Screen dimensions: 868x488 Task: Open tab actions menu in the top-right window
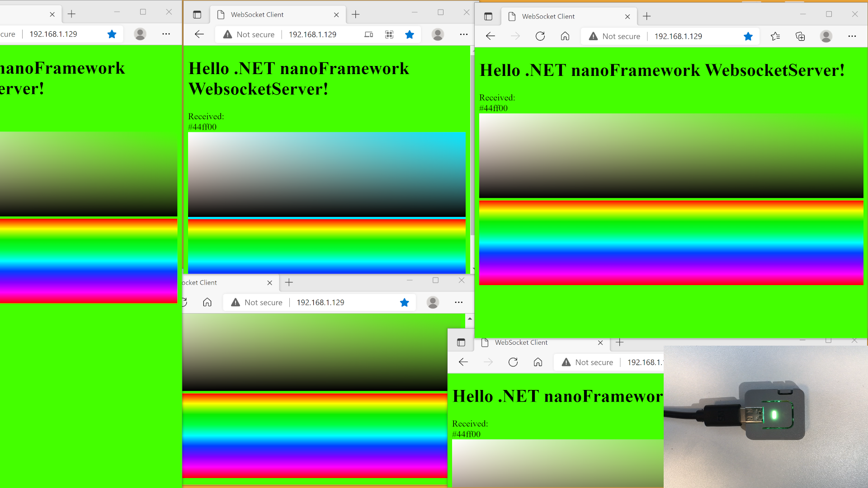coord(488,16)
